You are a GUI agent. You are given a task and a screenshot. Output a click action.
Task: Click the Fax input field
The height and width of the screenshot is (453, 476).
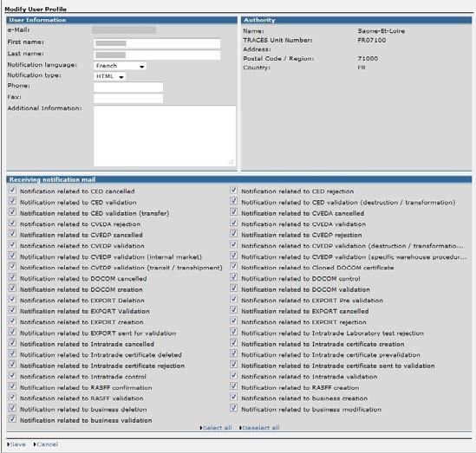click(128, 98)
